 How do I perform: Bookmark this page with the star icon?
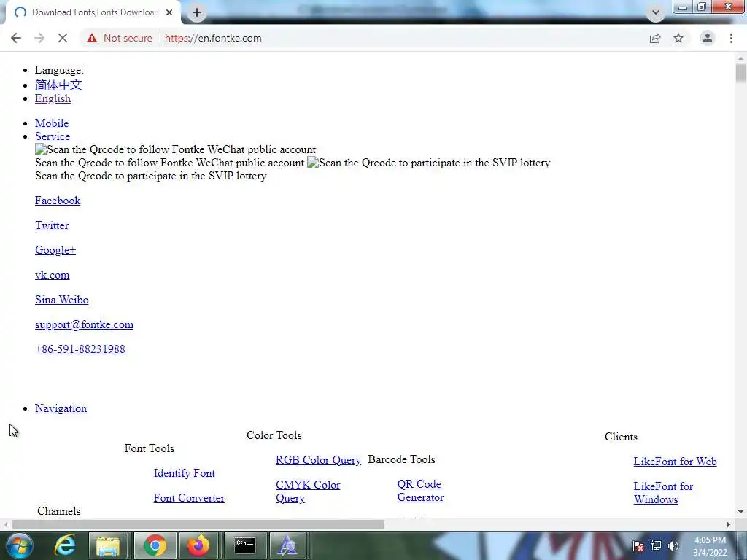678,38
